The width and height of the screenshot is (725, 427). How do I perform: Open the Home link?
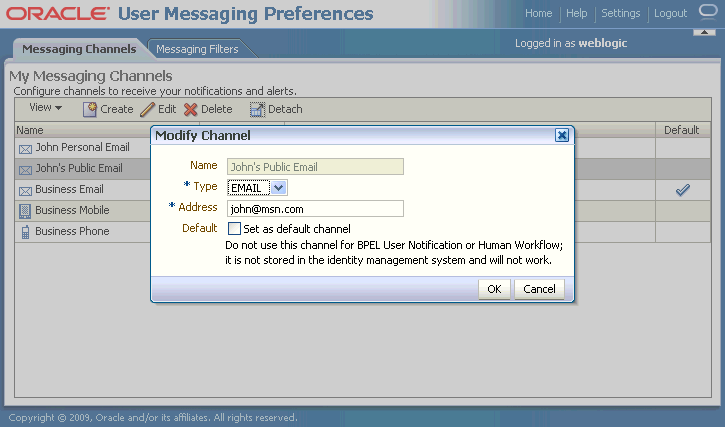click(538, 13)
